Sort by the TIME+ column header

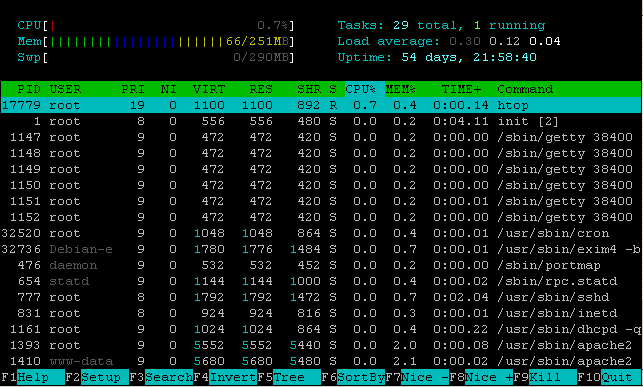pos(461,89)
